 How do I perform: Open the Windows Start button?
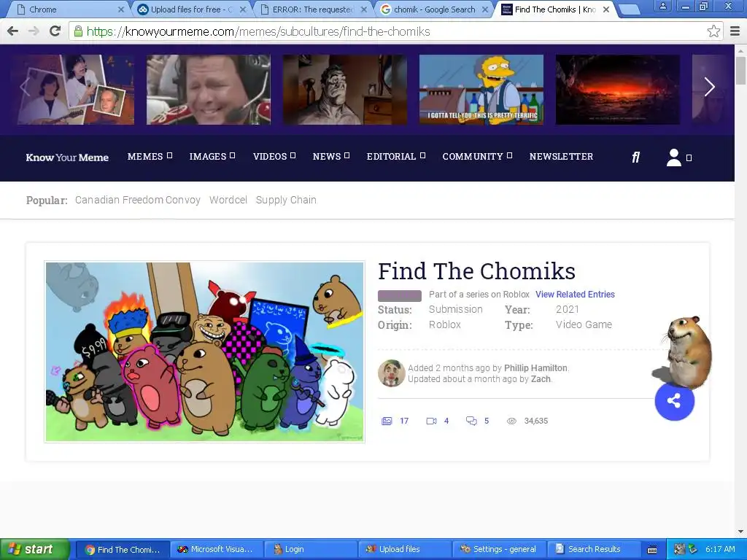(34, 549)
